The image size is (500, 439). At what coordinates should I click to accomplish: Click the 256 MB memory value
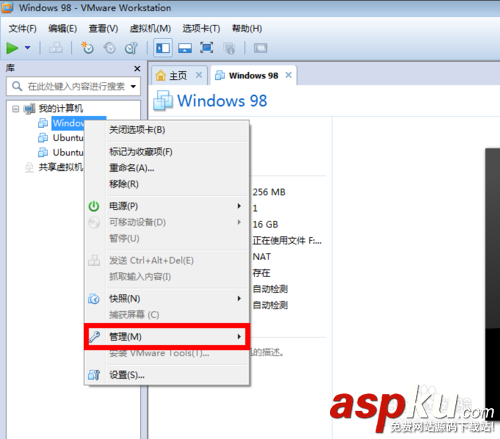[x=269, y=192]
